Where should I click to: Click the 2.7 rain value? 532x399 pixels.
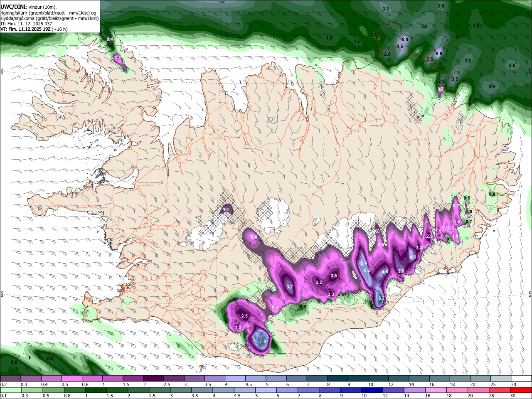[468, 61]
